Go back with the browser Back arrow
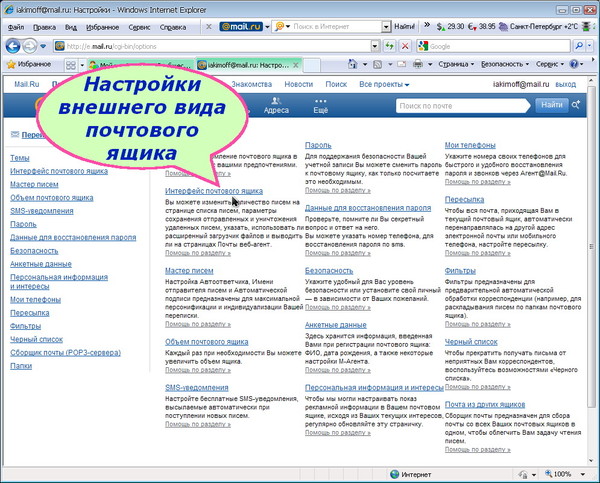Screen dimensions: 600x483 click(13, 46)
